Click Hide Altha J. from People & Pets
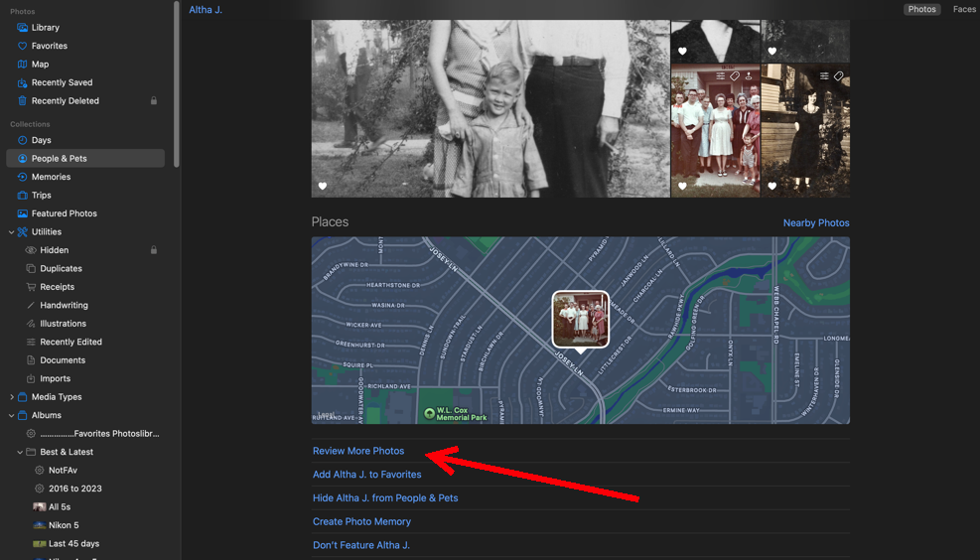The image size is (980, 560). 385,498
